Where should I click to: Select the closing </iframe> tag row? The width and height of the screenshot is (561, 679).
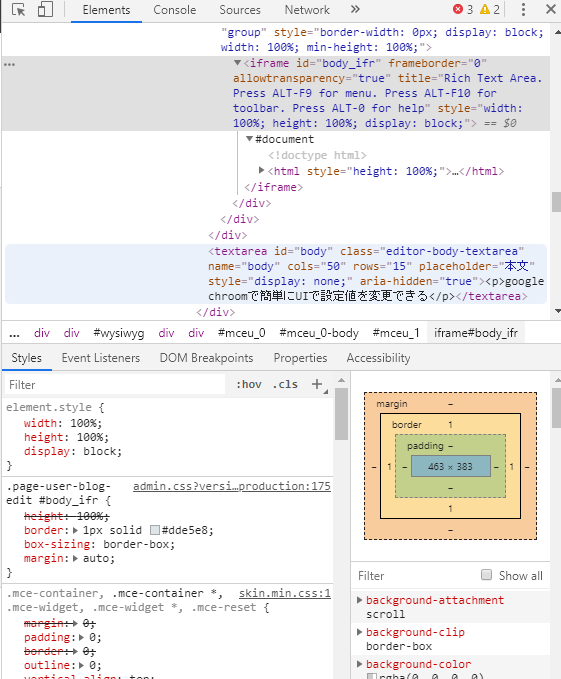[x=273, y=187]
